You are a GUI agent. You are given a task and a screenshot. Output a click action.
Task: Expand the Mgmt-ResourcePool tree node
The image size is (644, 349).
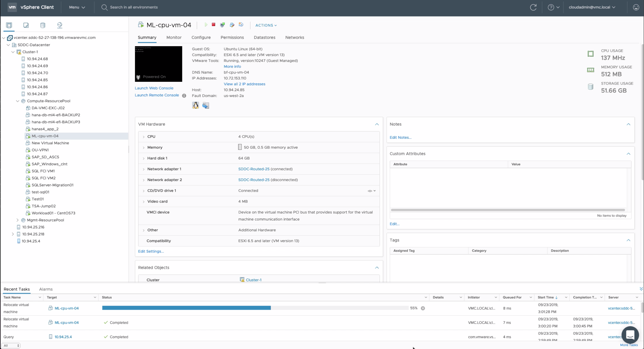coord(18,220)
